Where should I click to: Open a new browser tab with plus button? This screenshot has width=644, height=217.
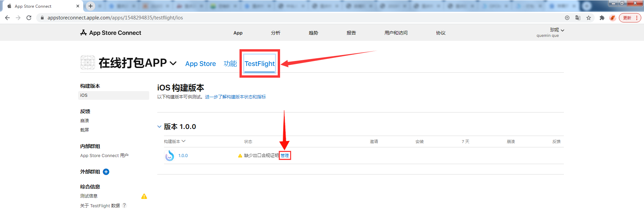[x=91, y=6]
